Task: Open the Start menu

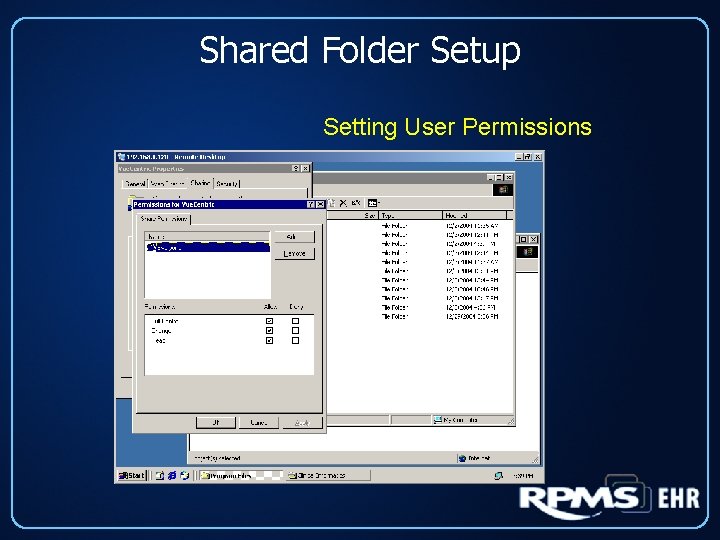Action: pos(132,476)
